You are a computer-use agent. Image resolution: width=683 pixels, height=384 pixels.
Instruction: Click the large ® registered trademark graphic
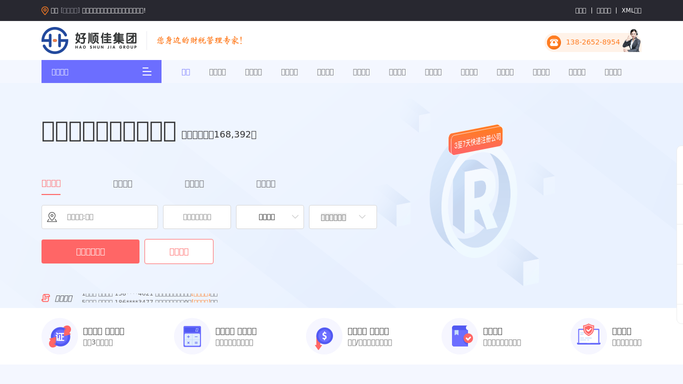(x=474, y=201)
